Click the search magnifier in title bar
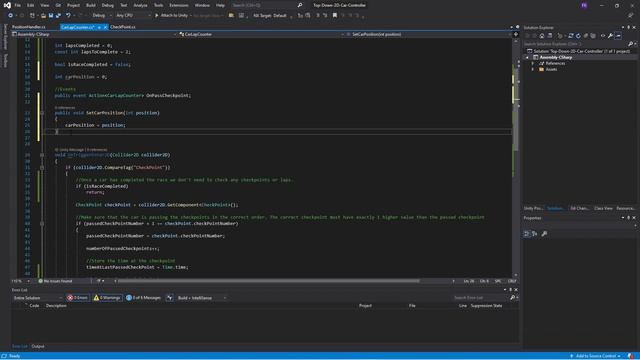640x360 pixels. 300,5
